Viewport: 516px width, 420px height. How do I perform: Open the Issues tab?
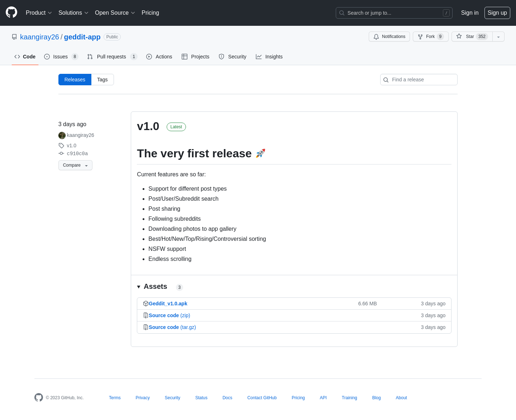tap(61, 57)
